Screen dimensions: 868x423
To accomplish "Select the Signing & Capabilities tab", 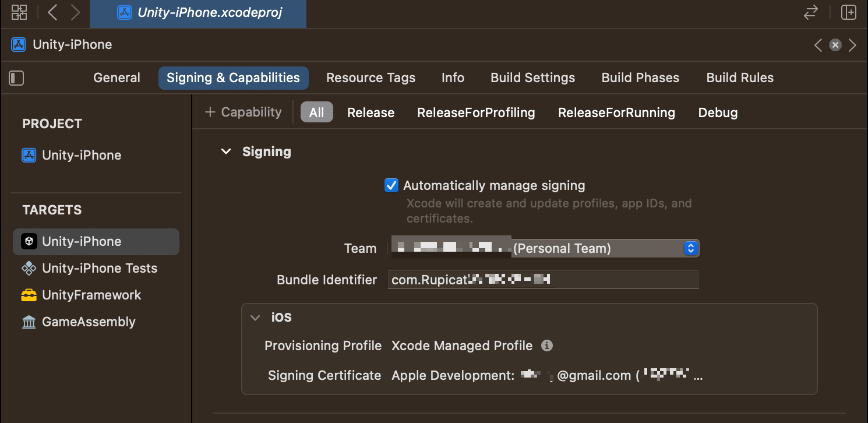I will click(x=233, y=78).
